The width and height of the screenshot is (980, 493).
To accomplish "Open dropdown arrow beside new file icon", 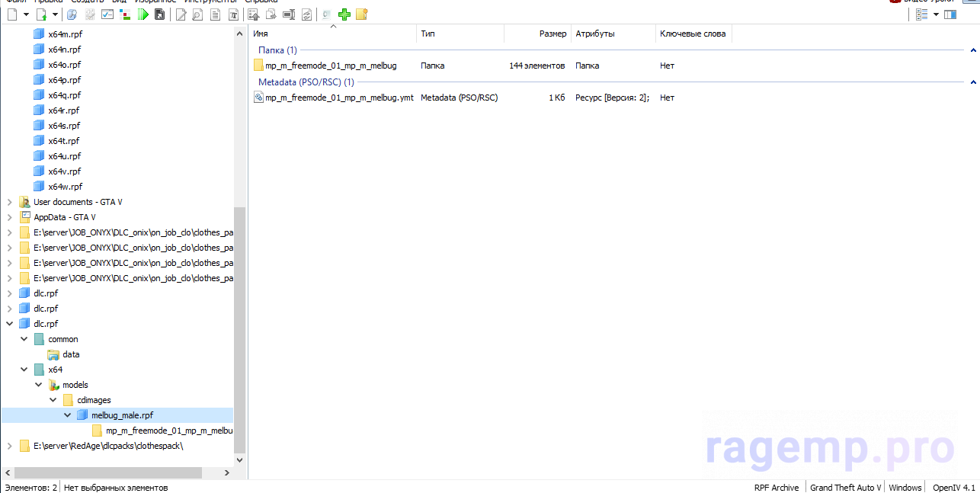I will [27, 14].
